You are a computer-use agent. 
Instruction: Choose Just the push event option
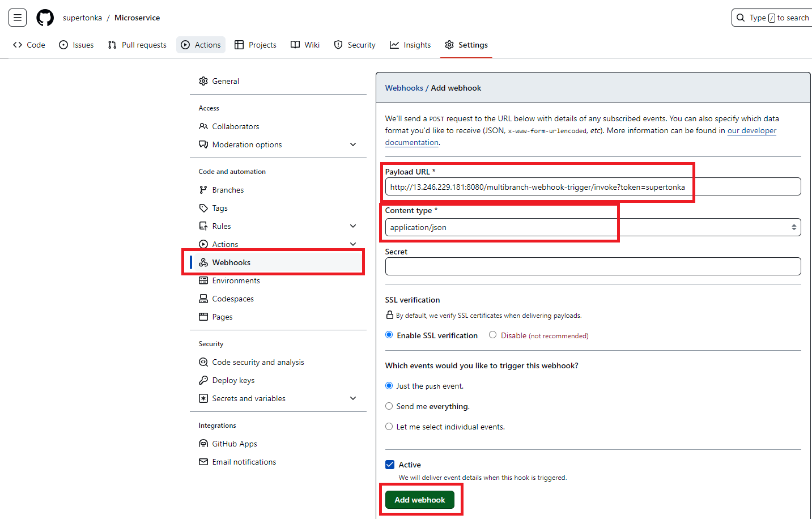[x=389, y=386]
